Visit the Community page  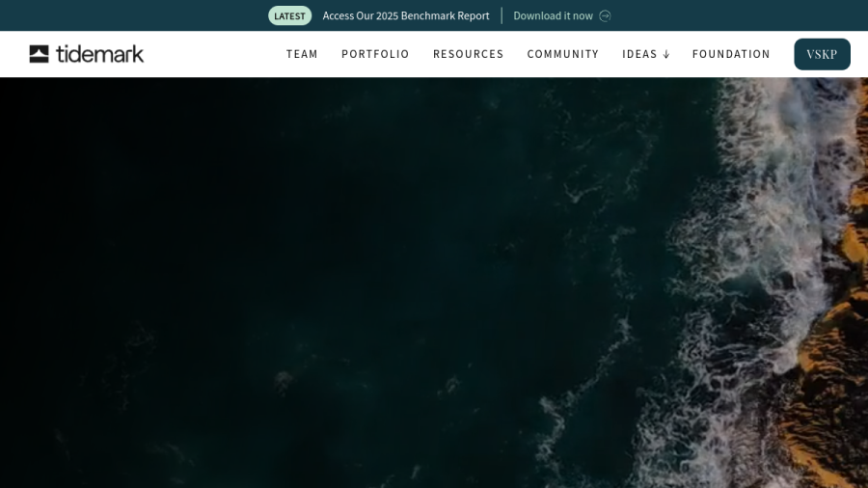pos(563,54)
